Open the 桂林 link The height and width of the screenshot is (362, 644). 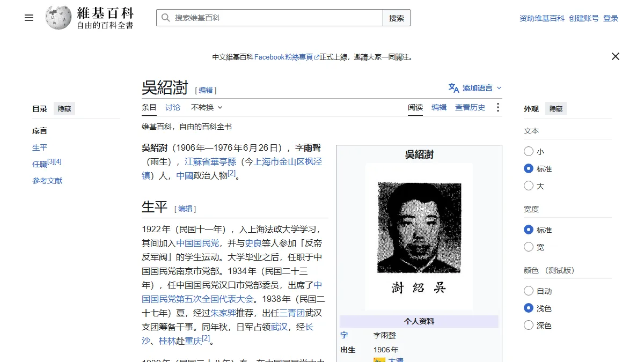coord(167,341)
